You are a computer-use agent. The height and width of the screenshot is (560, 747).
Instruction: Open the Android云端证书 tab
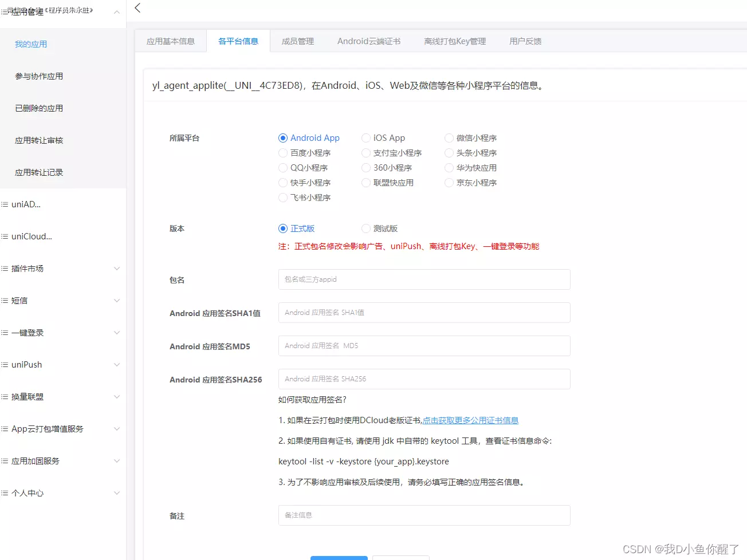[x=369, y=41]
